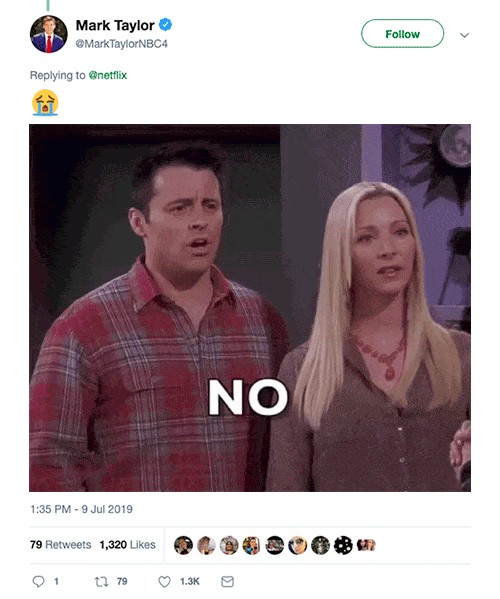Click the retweet arrows icon
Viewport: 500px width, 599px height.
pyautogui.click(x=102, y=581)
